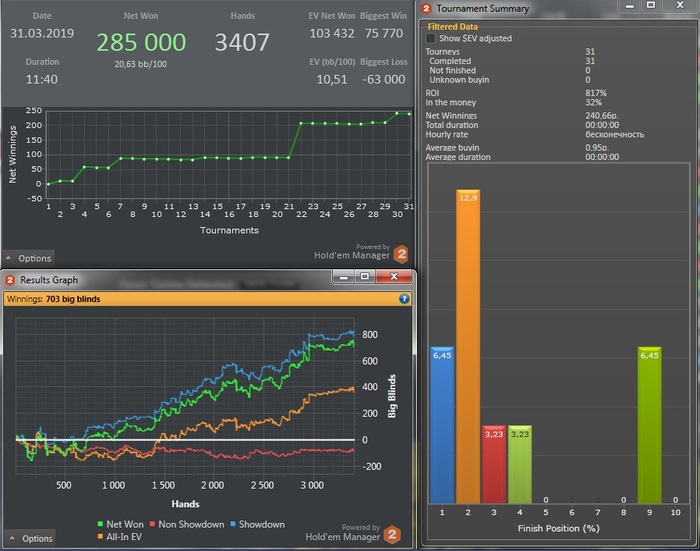Click the All-In EV orange legend swatch
700x551 pixels.
100,537
